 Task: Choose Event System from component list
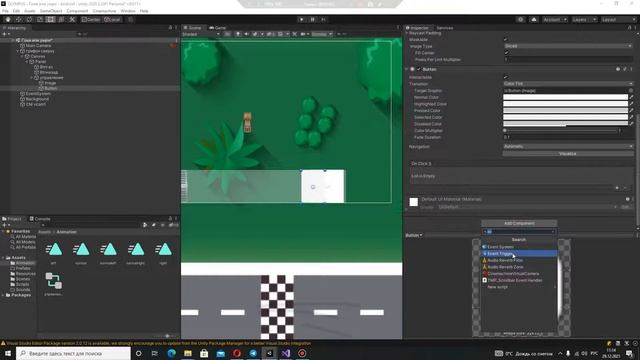[519, 247]
